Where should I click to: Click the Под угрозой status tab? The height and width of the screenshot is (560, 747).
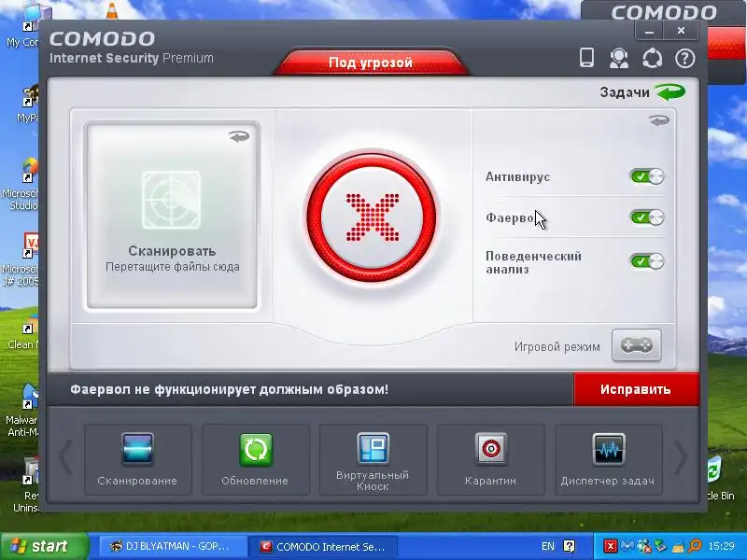tap(371, 62)
